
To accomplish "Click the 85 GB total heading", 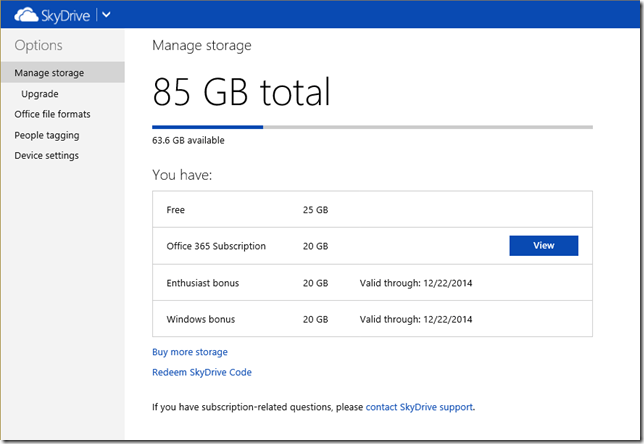I will (241, 93).
